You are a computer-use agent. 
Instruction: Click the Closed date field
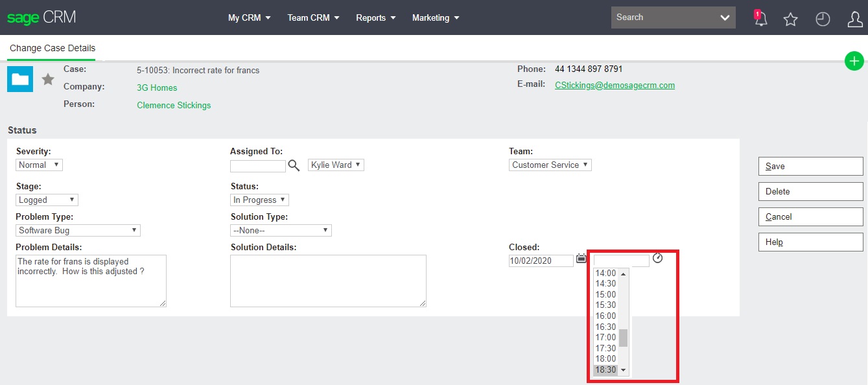click(541, 261)
